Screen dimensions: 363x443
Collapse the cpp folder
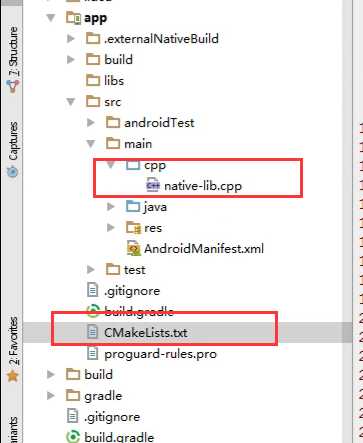111,164
